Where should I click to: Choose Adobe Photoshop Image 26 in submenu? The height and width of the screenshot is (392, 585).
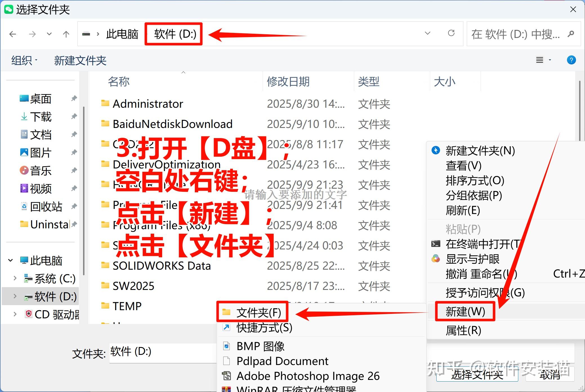pos(308,376)
